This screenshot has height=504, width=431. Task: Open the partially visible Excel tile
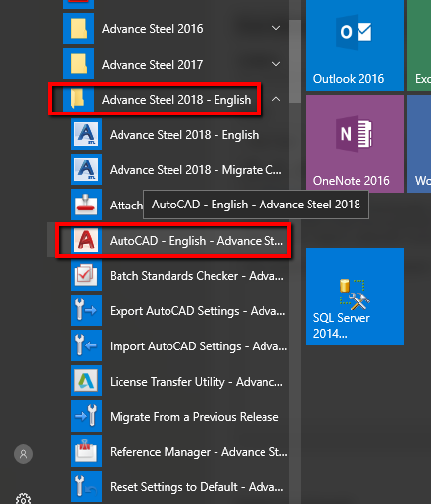[419, 45]
